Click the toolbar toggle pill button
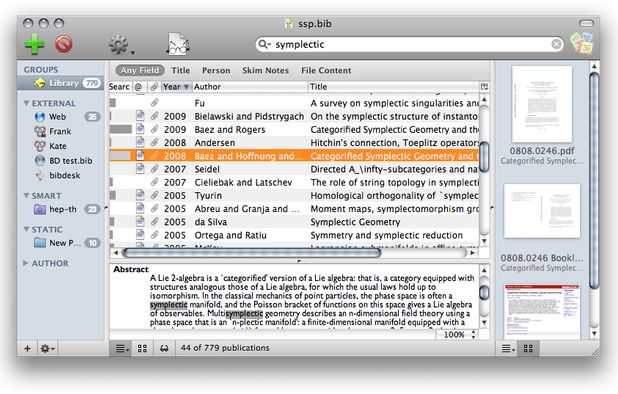Image resolution: width=618 pixels, height=394 pixels. [586, 24]
